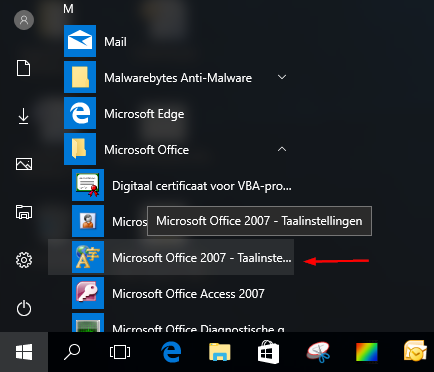Click the letter M section header
This screenshot has height=372, width=434.
[68, 9]
